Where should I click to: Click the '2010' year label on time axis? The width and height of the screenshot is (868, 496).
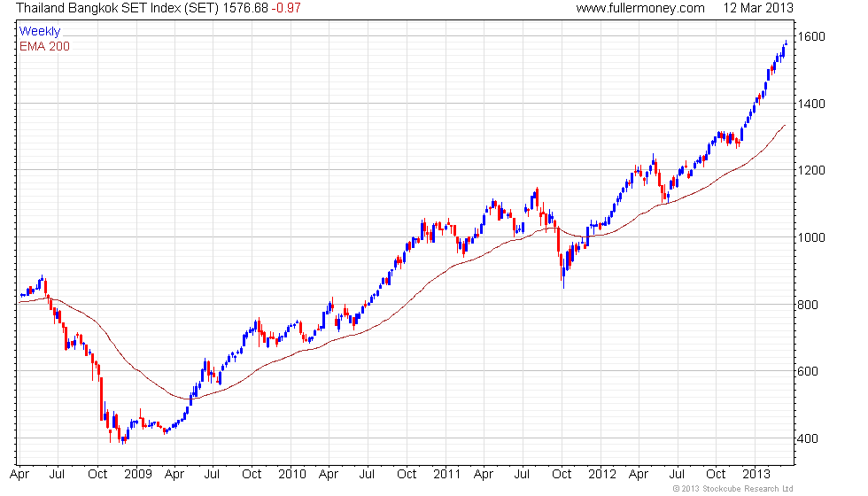click(x=292, y=475)
